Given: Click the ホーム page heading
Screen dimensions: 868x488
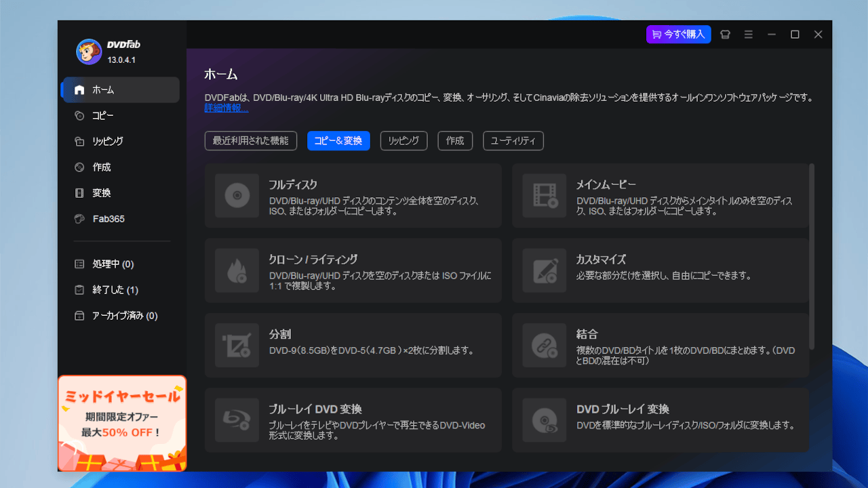Looking at the screenshot, I should click(x=221, y=75).
